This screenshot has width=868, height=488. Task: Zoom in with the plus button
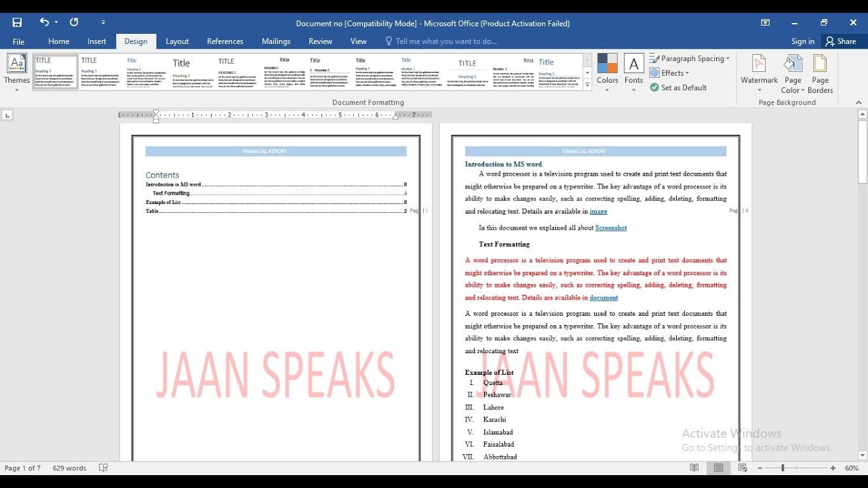833,468
